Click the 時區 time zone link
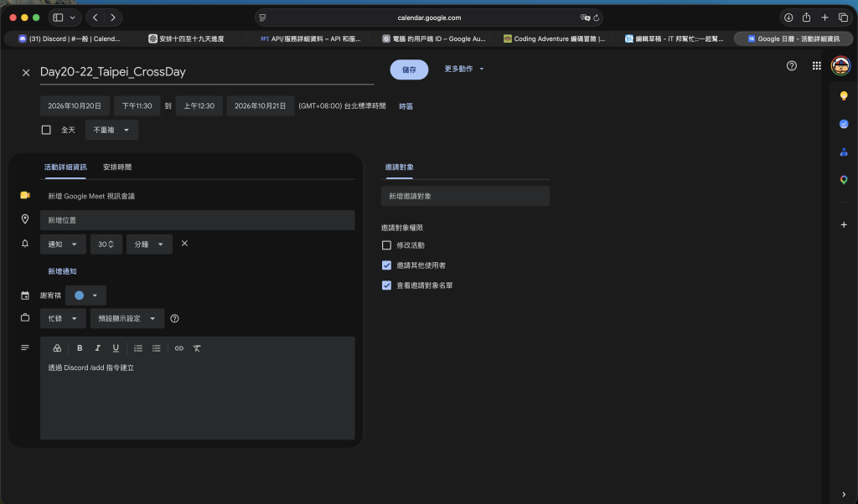 [406, 106]
